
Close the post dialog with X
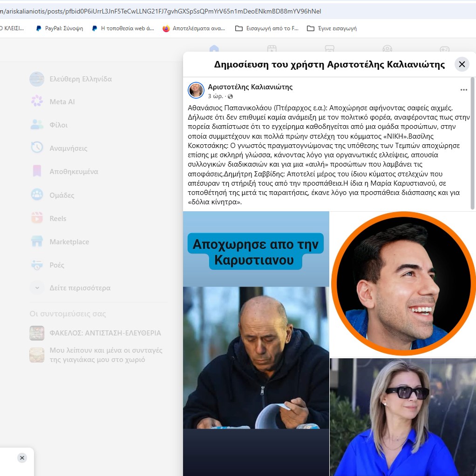[x=462, y=64]
